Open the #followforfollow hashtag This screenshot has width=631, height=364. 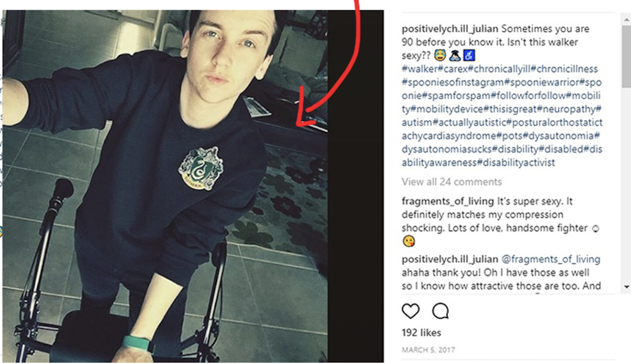pos(529,96)
